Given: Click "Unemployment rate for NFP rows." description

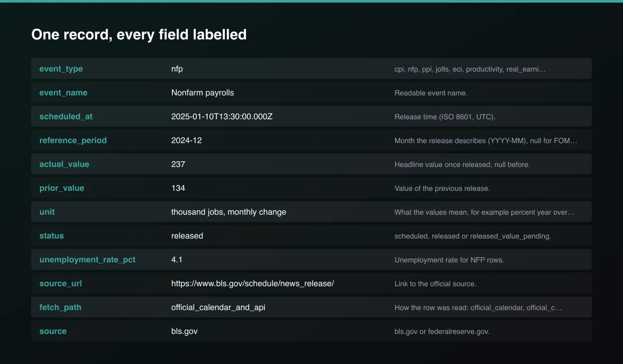Looking at the screenshot, I should pyautogui.click(x=449, y=260).
